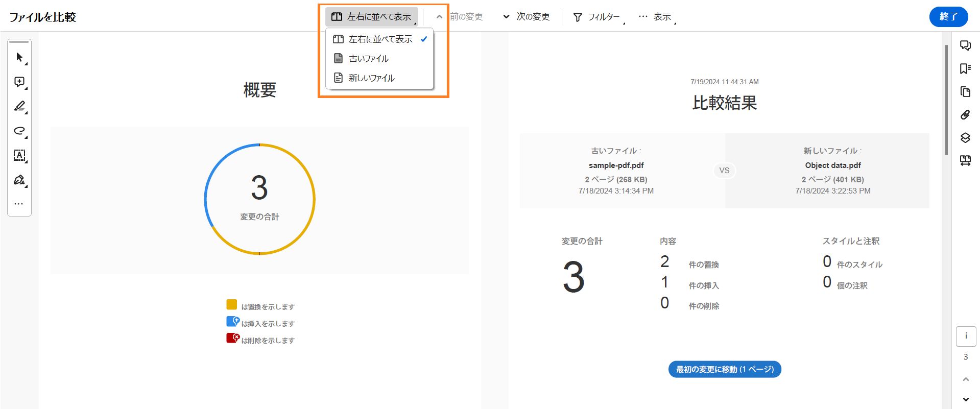
Task: Select 古いファイル menu entry
Action: 379,59
